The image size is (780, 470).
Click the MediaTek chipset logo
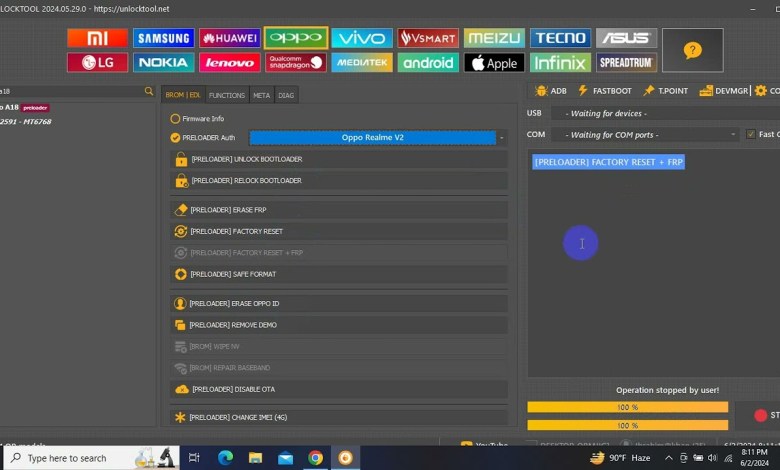point(361,63)
